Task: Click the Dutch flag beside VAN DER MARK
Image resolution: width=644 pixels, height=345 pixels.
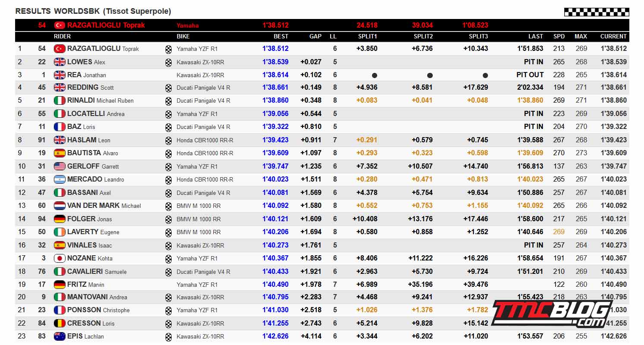Action: click(x=59, y=206)
